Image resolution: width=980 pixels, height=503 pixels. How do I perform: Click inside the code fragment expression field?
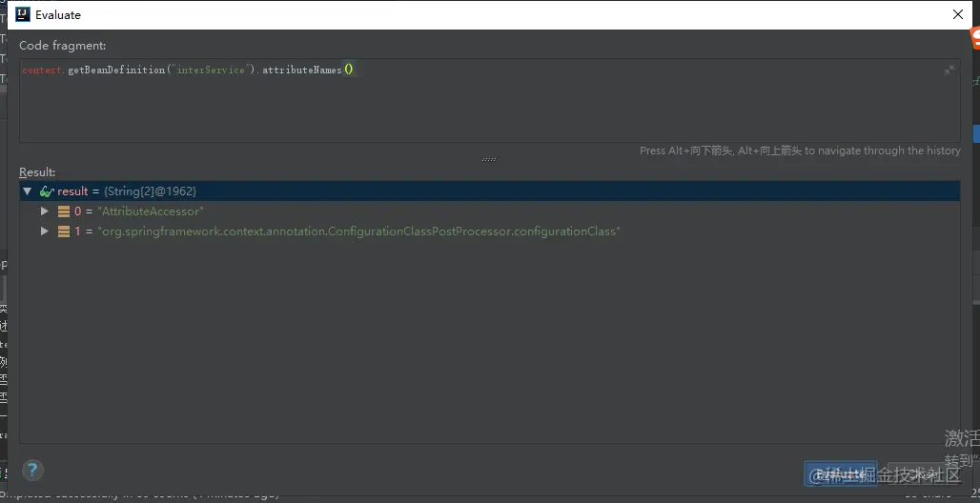(x=489, y=101)
